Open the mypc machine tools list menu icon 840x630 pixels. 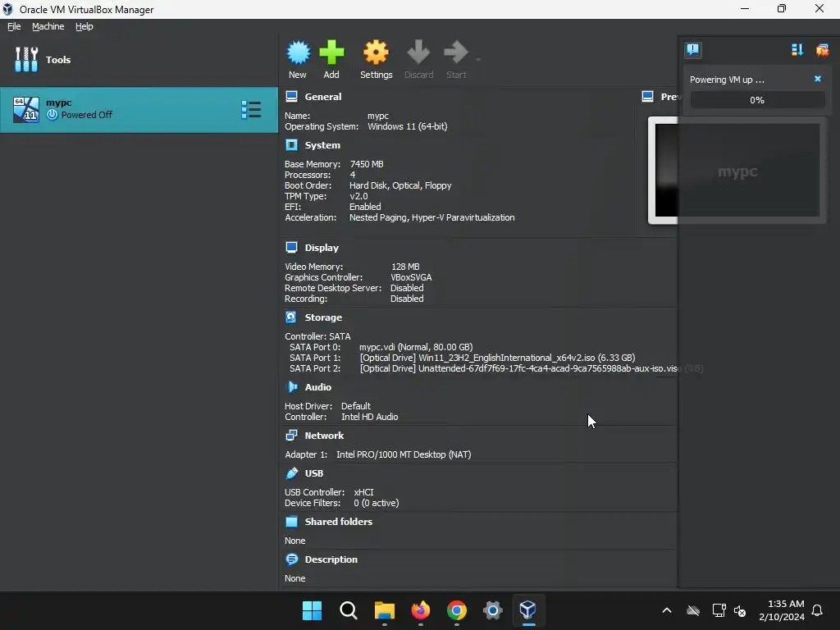coord(251,109)
